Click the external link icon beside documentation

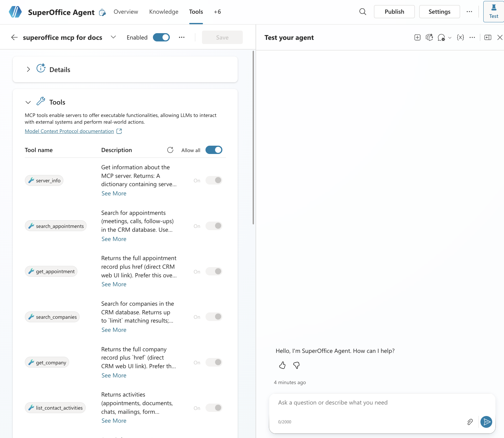click(119, 131)
